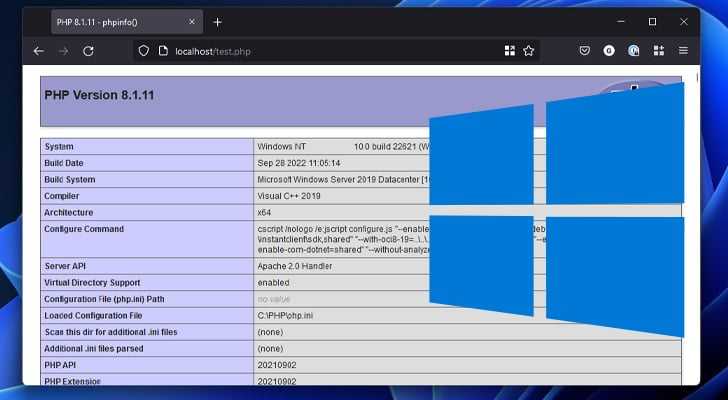Open a new browser tab
This screenshot has width=728, height=400.
tap(217, 22)
